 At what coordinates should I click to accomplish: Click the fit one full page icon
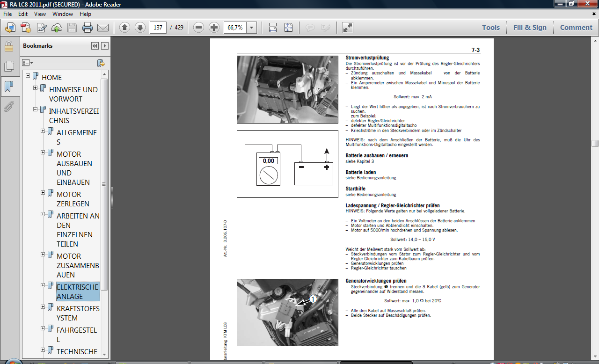pos(288,28)
